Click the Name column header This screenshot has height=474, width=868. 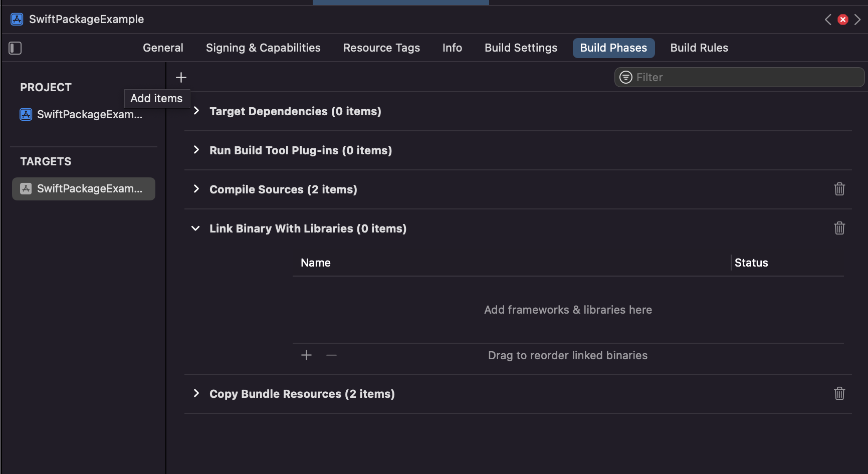pyautogui.click(x=316, y=263)
